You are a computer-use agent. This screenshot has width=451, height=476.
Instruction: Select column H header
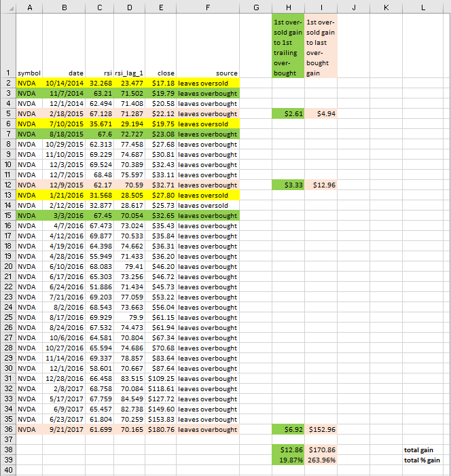pos(288,7)
